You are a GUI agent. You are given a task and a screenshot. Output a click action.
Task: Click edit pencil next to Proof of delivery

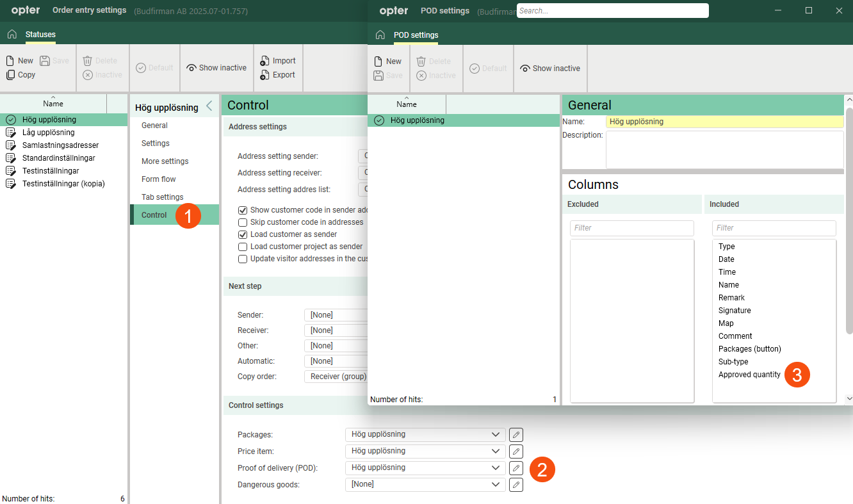click(516, 468)
